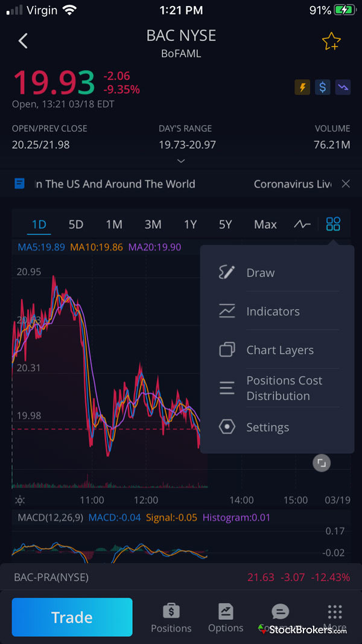Expand the stock details chevron
Image resolution: width=362 pixels, height=644 pixels.
[181, 161]
